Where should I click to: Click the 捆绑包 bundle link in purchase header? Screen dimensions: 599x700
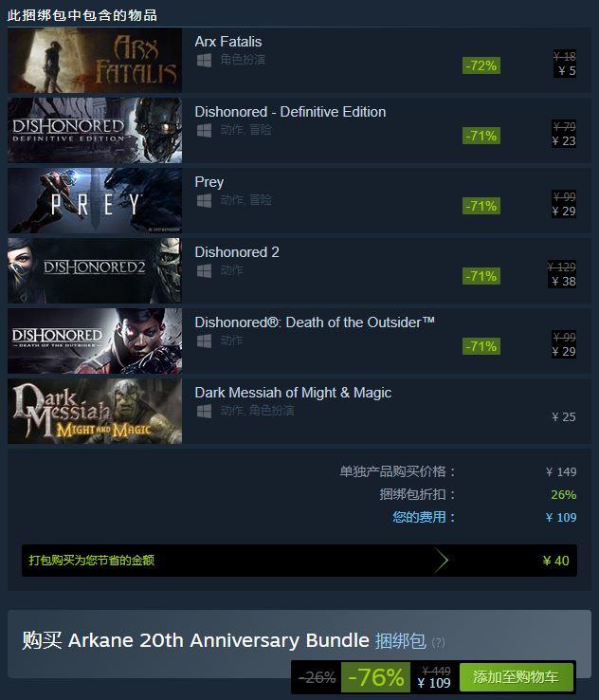pos(400,640)
